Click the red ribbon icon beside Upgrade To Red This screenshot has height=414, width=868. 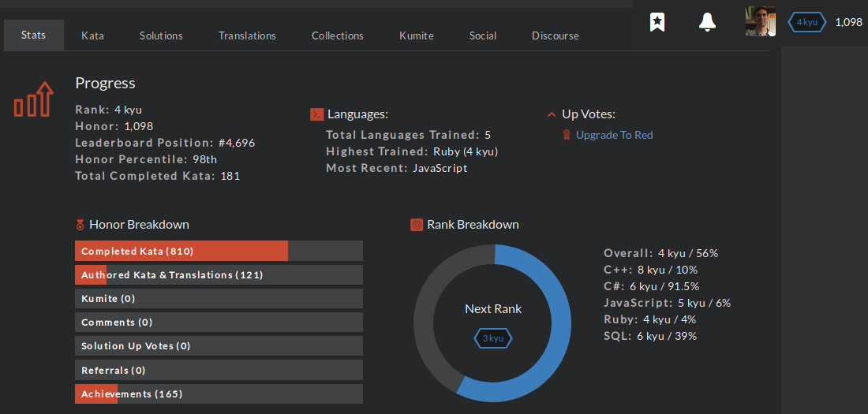pyautogui.click(x=566, y=135)
